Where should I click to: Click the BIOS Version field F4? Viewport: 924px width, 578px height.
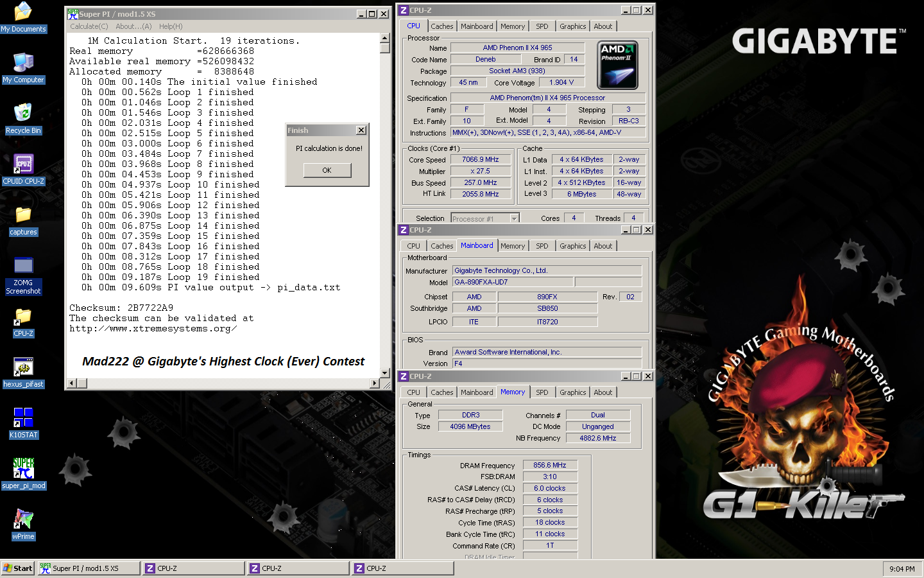pos(547,363)
